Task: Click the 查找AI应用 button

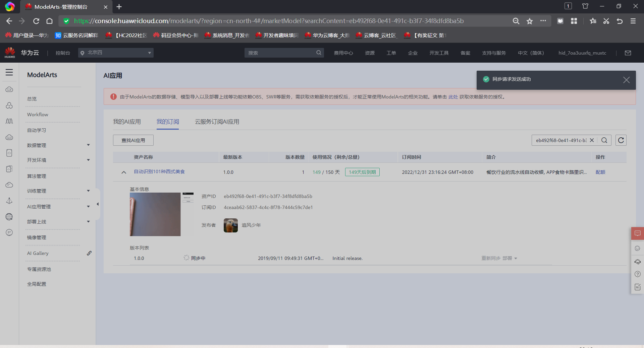Action: tap(133, 140)
